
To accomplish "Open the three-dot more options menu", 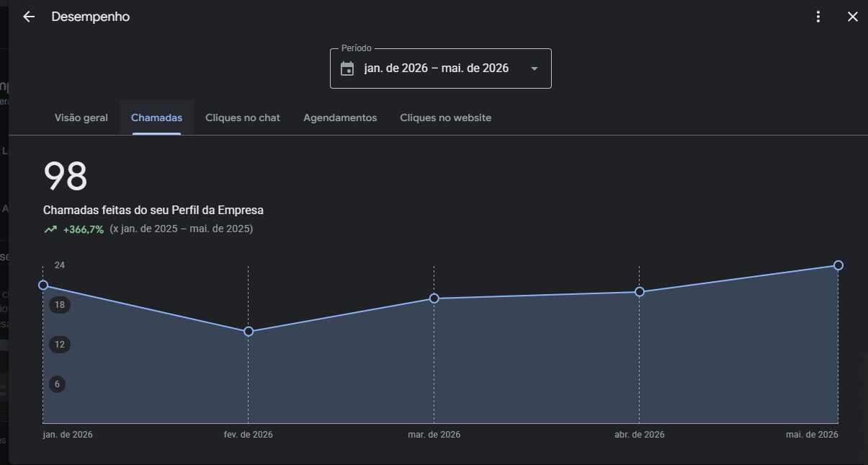I will pos(818,17).
